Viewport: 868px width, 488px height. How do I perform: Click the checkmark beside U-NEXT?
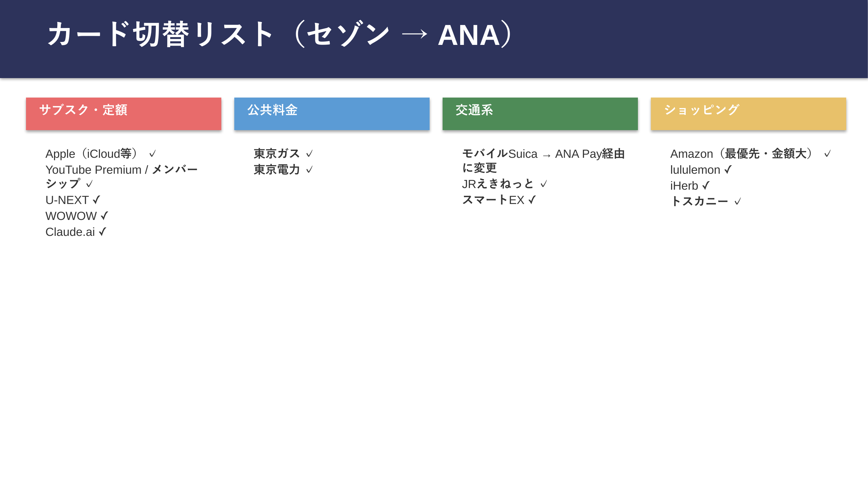point(96,200)
